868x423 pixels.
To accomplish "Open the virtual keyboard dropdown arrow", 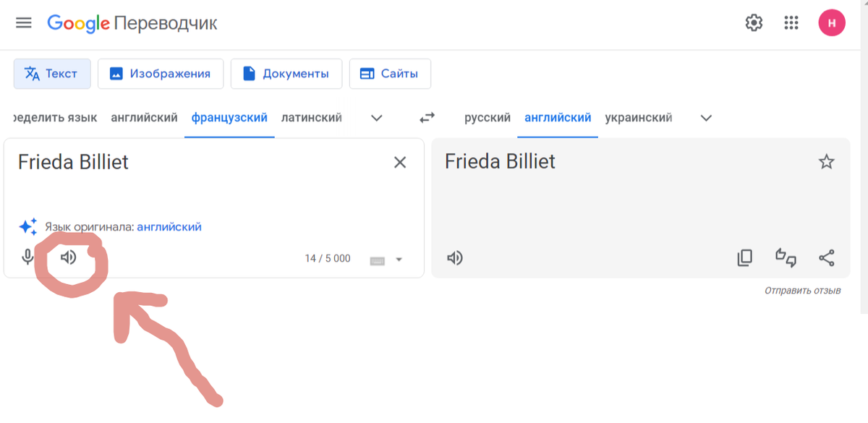I will 399,260.
